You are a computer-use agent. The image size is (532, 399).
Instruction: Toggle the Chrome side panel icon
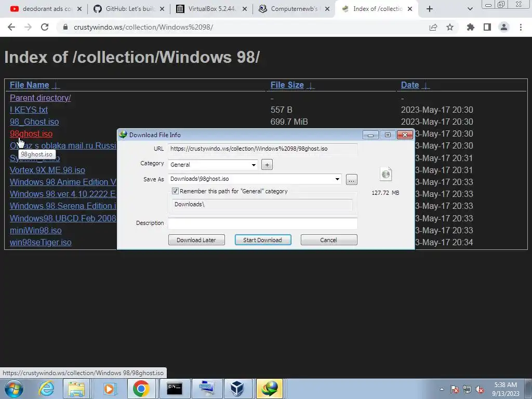[487, 27]
